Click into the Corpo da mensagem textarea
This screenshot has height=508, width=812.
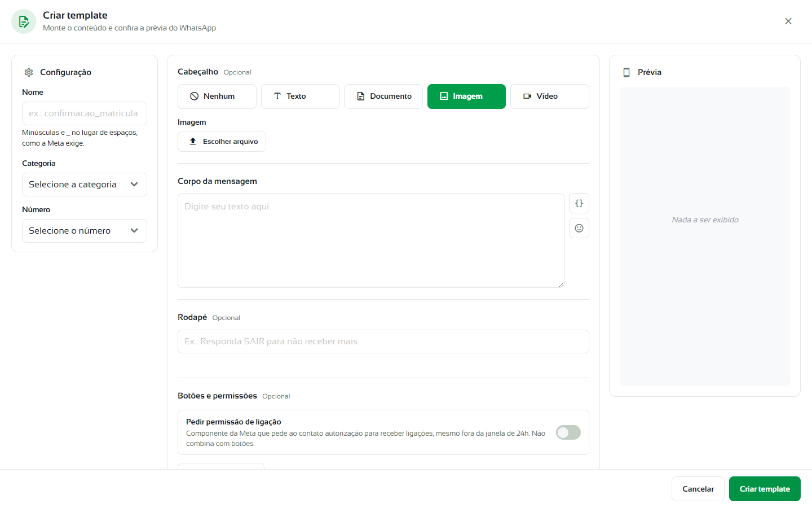click(x=371, y=240)
